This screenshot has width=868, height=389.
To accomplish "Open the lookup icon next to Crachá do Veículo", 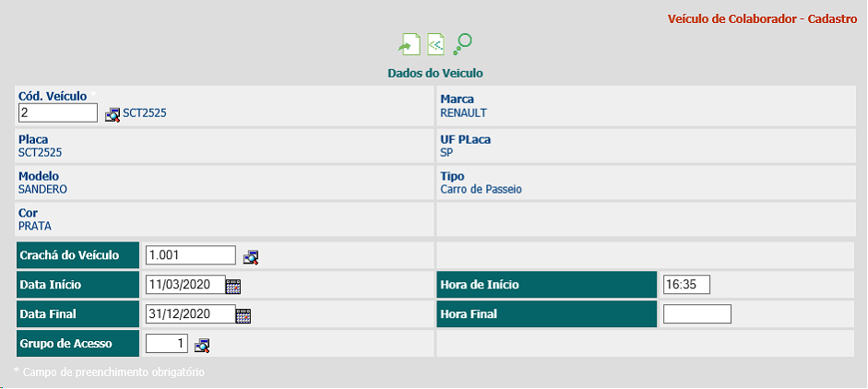I will (x=251, y=257).
